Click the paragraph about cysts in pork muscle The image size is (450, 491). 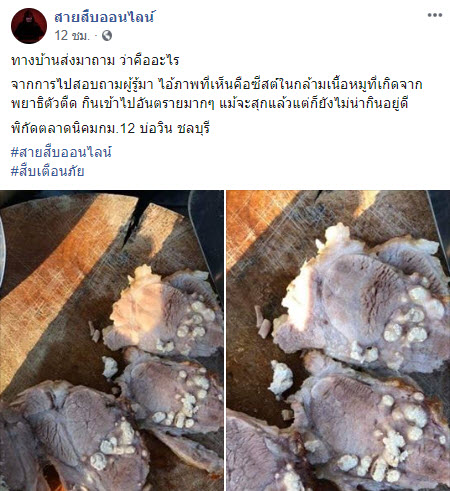(217, 94)
